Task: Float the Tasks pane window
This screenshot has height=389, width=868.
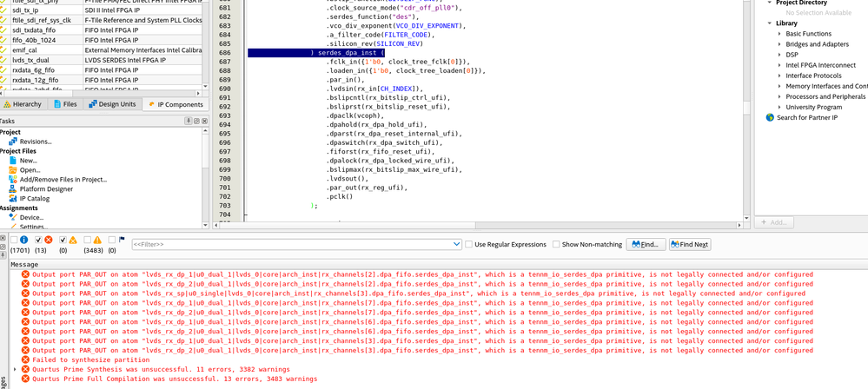Action: pyautogui.click(x=196, y=122)
